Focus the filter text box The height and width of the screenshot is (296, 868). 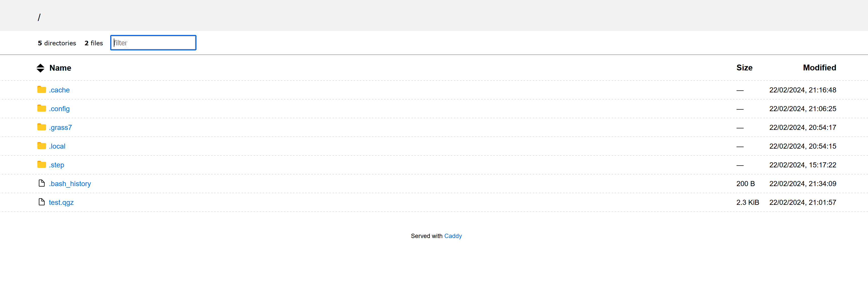[x=153, y=43]
